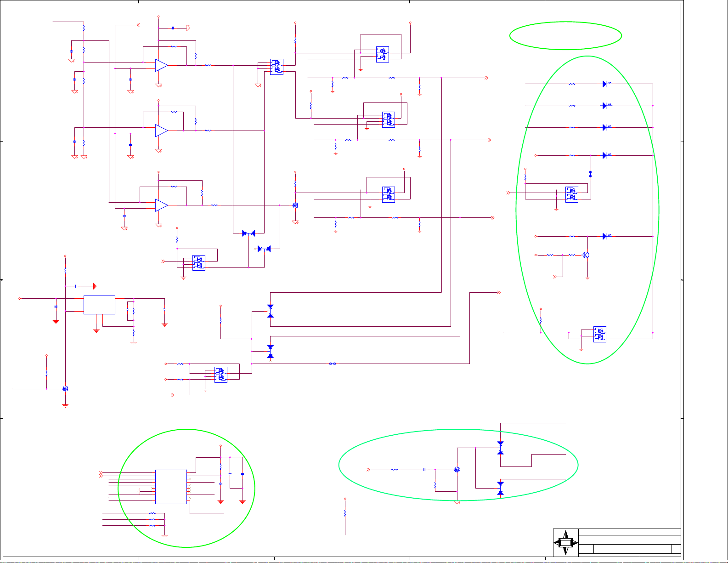728x563 pixels.
Task: Select the middle op-amp triangle symbol
Action: (161, 131)
